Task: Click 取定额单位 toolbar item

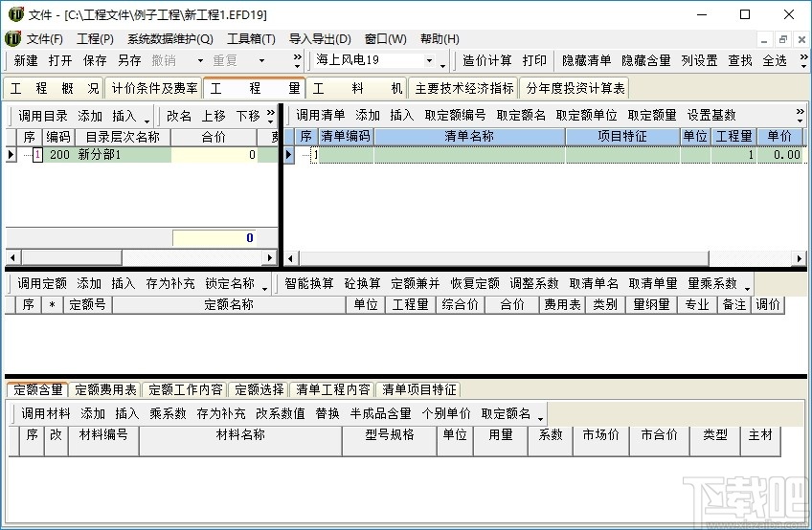Action: point(587,116)
